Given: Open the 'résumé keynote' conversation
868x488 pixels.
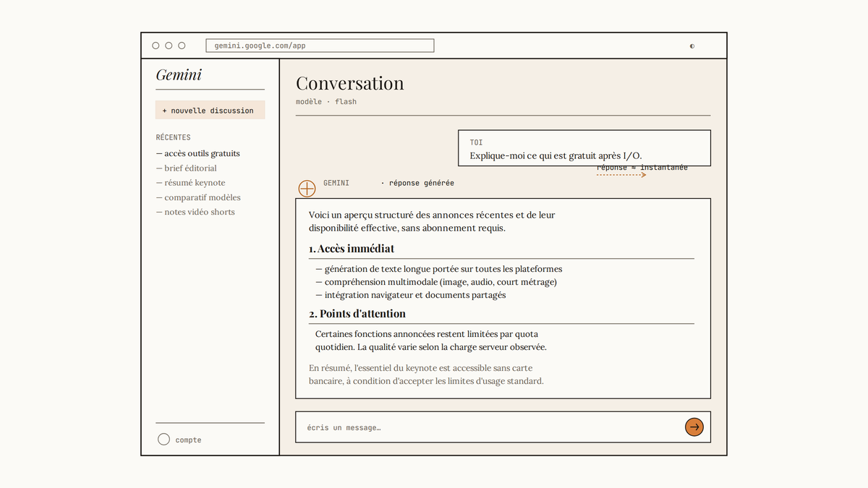Looking at the screenshot, I should (x=191, y=183).
